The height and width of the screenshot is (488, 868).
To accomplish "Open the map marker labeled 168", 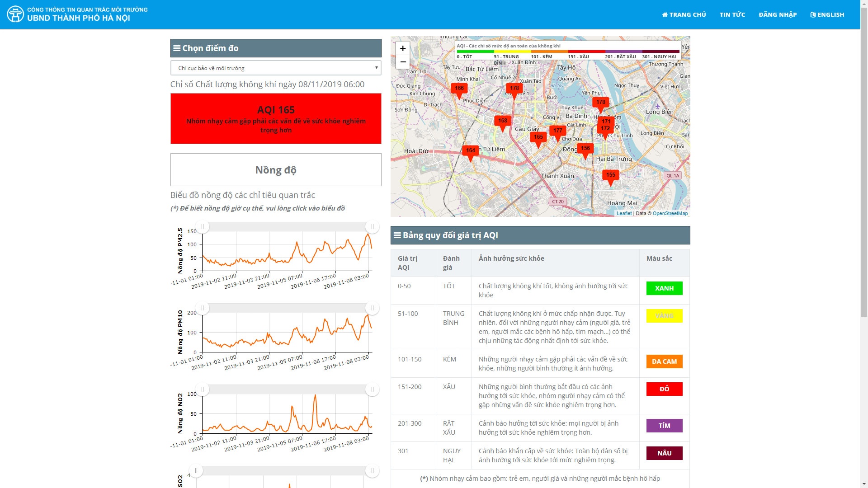I will click(x=502, y=121).
